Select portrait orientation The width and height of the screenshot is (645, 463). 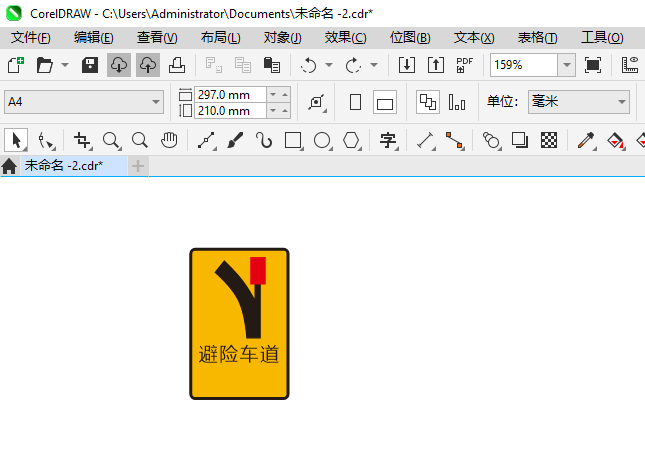pyautogui.click(x=355, y=102)
